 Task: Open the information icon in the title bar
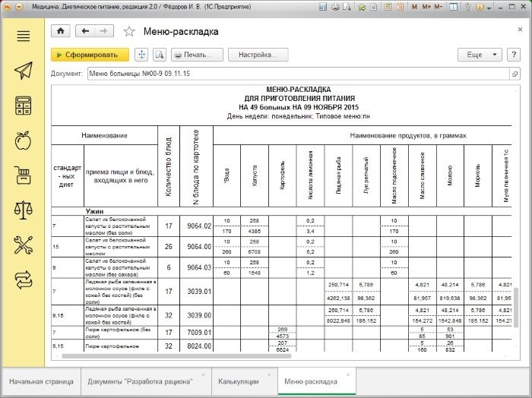[x=480, y=6]
